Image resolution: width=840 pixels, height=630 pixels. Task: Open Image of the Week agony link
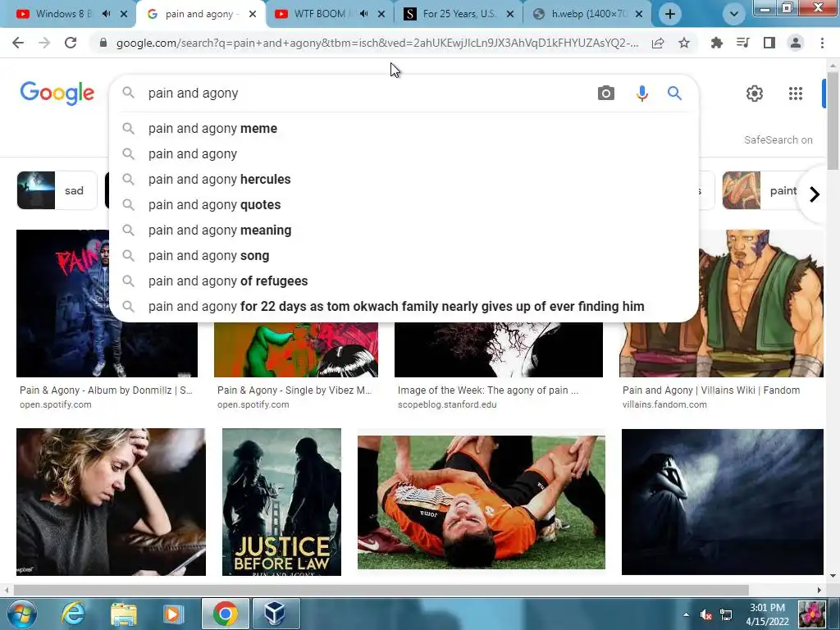pos(488,390)
